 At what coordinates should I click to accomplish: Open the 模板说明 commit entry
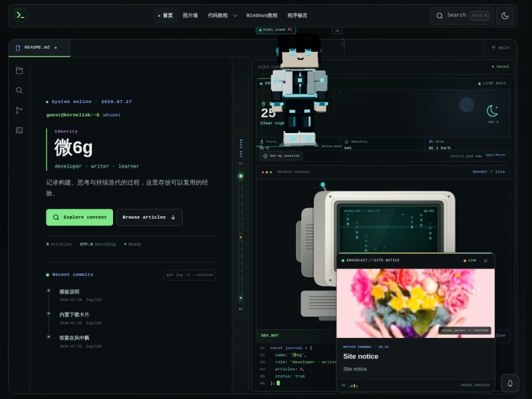point(69,292)
